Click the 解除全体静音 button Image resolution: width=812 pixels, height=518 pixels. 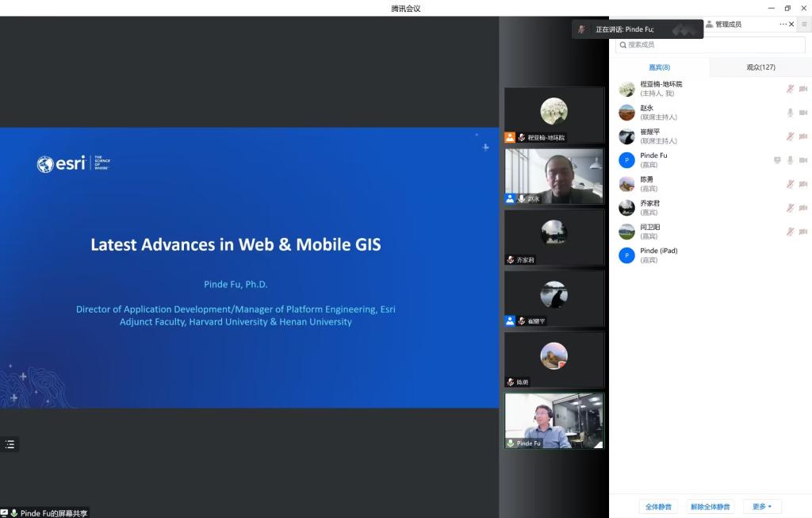tap(710, 506)
